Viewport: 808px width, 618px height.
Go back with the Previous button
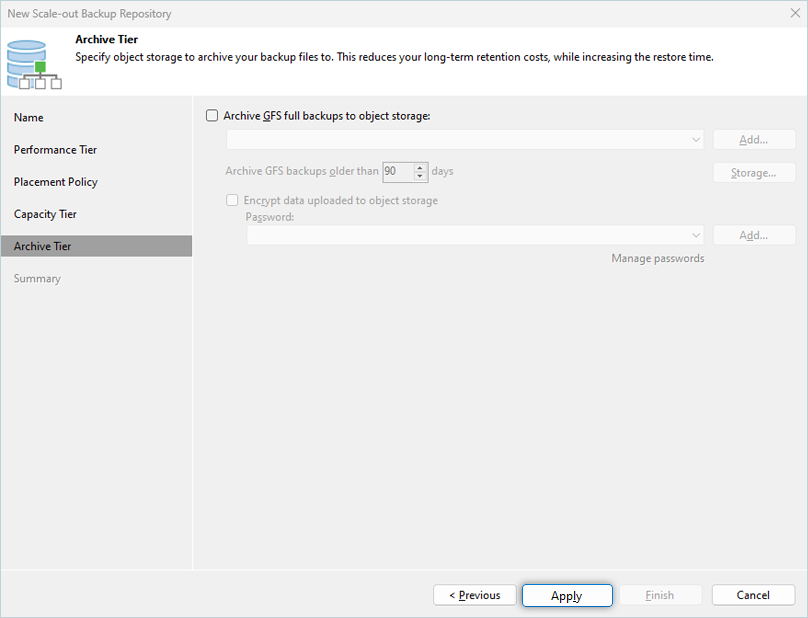click(x=474, y=595)
